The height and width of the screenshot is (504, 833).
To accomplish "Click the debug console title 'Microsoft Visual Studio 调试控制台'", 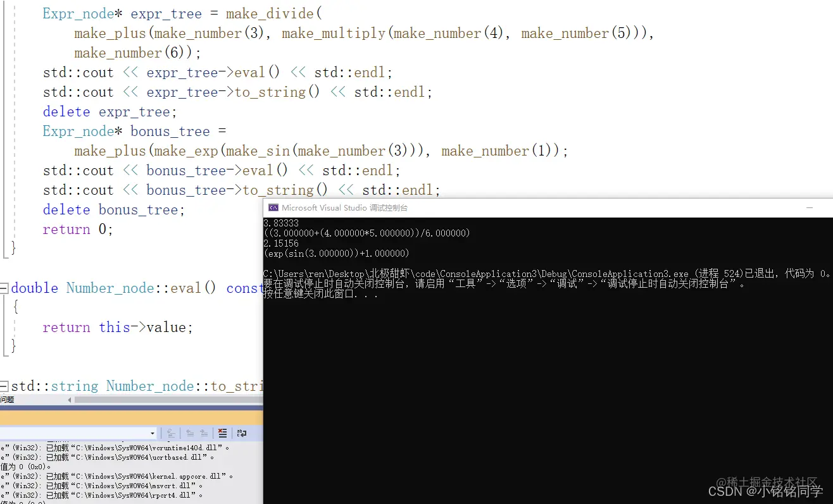I will [x=345, y=207].
